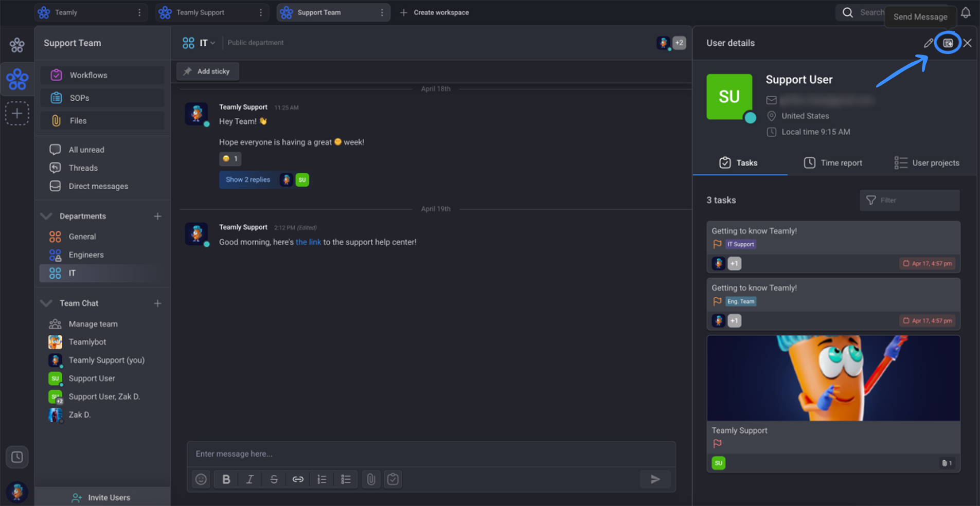
Task: Open the SOPs section
Action: 102,98
